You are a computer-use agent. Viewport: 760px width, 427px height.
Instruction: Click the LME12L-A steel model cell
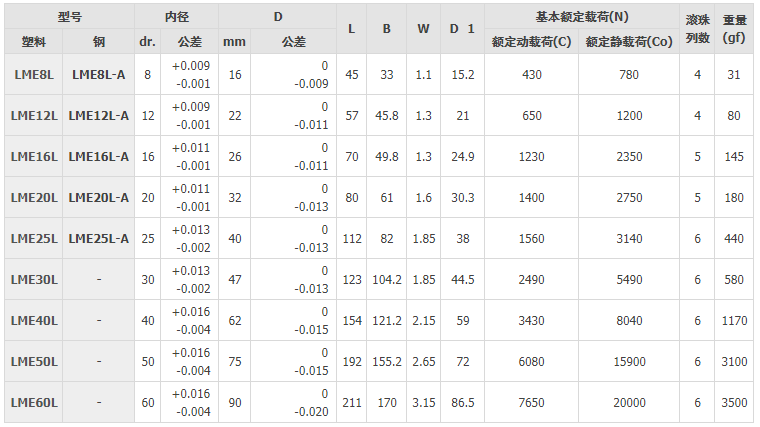(99, 116)
